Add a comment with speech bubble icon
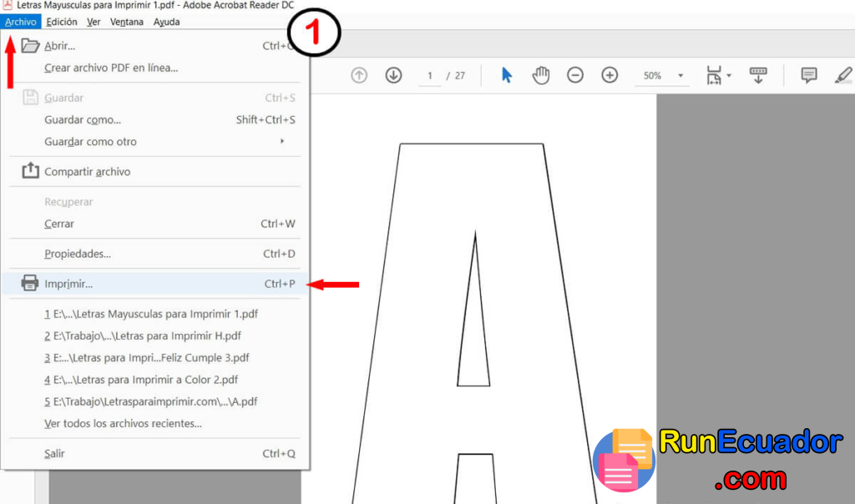The width and height of the screenshot is (855, 504). [x=808, y=74]
